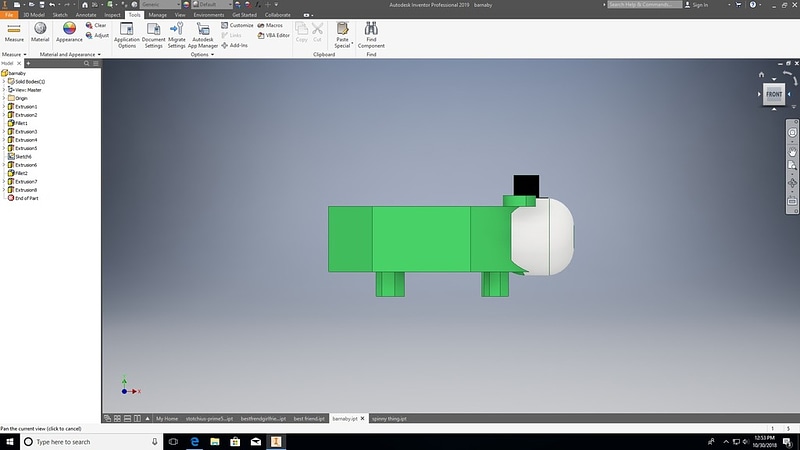Click the ViewCube home icon
This screenshot has height=450, width=800.
coord(761,74)
